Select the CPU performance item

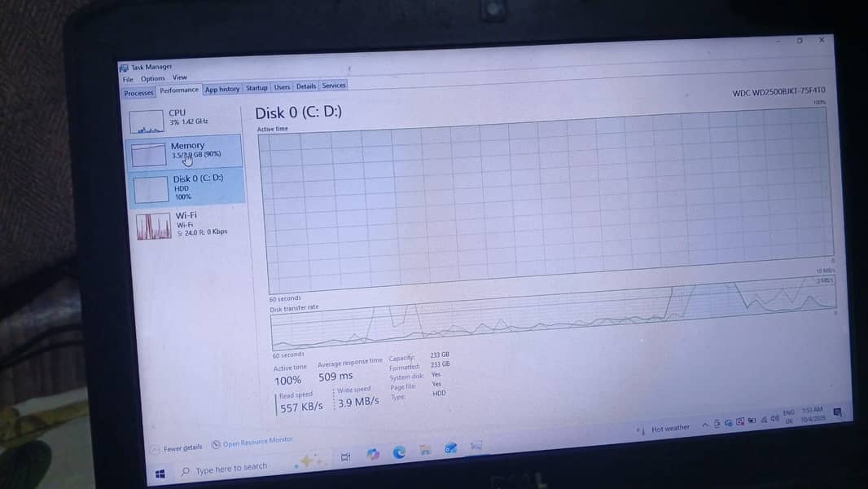[184, 120]
